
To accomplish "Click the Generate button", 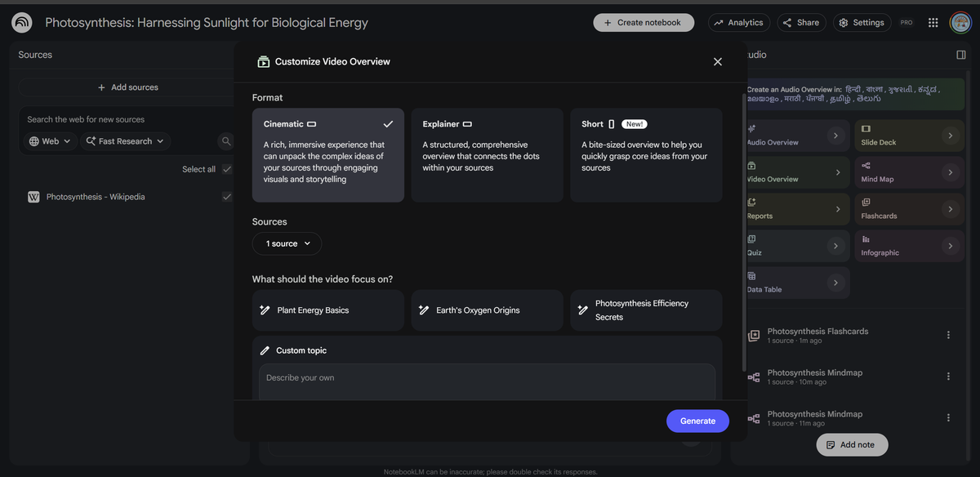I will tap(697, 421).
